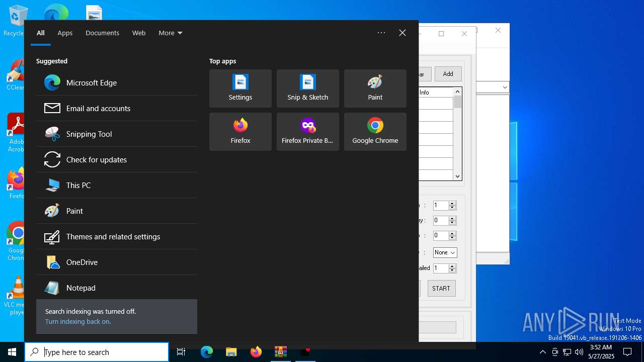Open Themes and related settings
The width and height of the screenshot is (644, 362).
(117, 236)
